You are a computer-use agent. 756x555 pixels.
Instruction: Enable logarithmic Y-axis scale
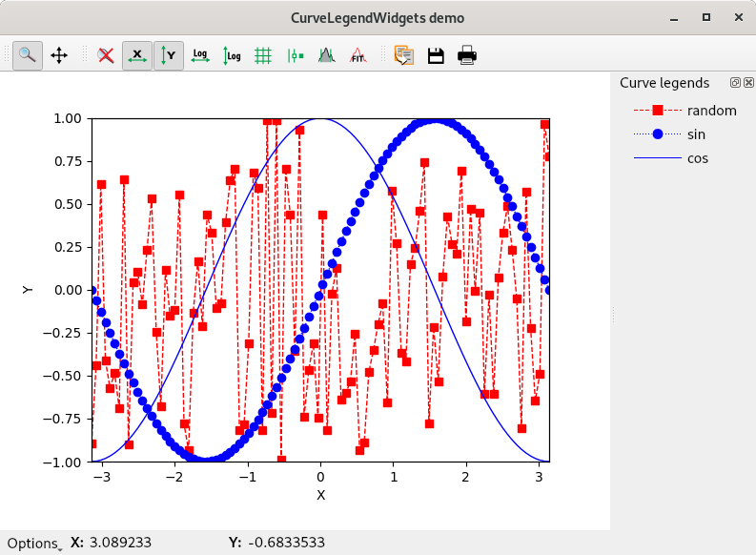click(x=232, y=55)
